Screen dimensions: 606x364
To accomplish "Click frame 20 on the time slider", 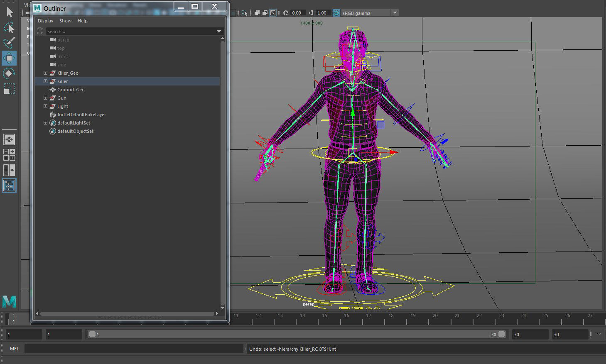I will click(435, 316).
